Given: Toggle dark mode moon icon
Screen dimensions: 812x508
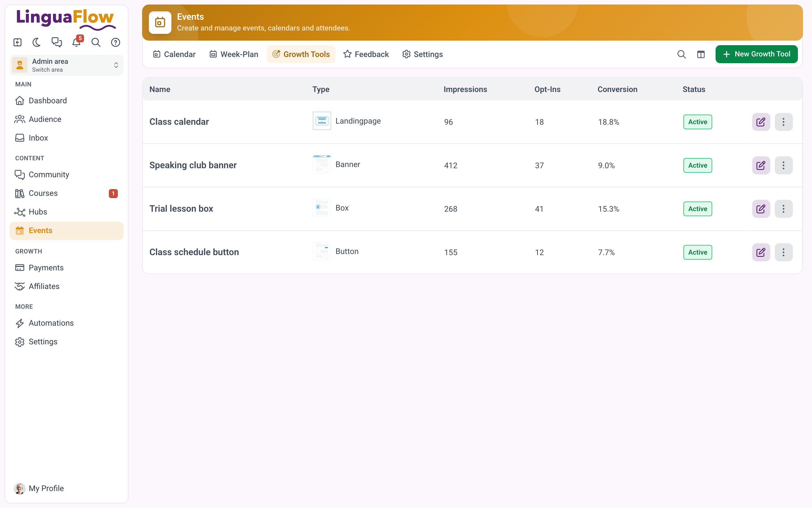Looking at the screenshot, I should 37,42.
